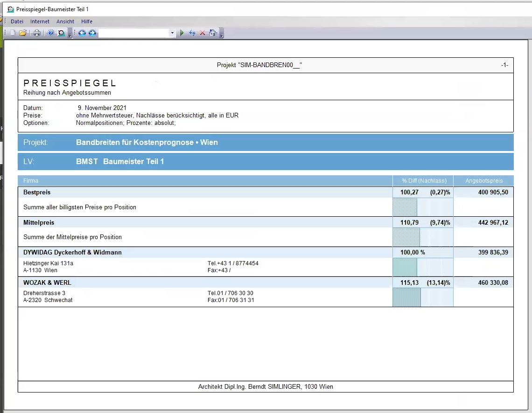This screenshot has width=532, height=413.
Task: Print the Preisspiegel report
Action: 36,33
